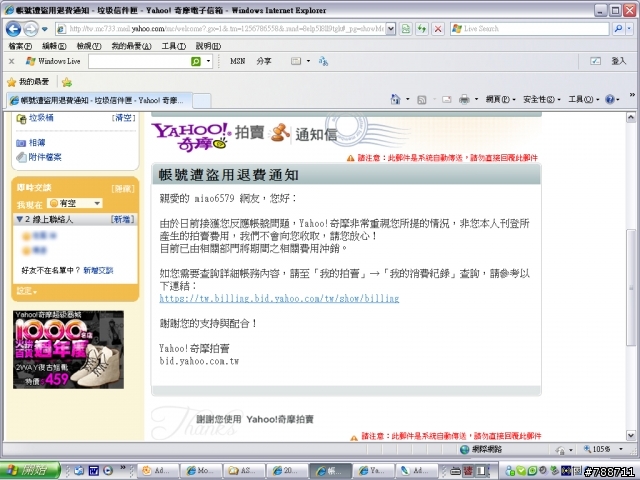Open the 編輯(E) menu

(54, 46)
